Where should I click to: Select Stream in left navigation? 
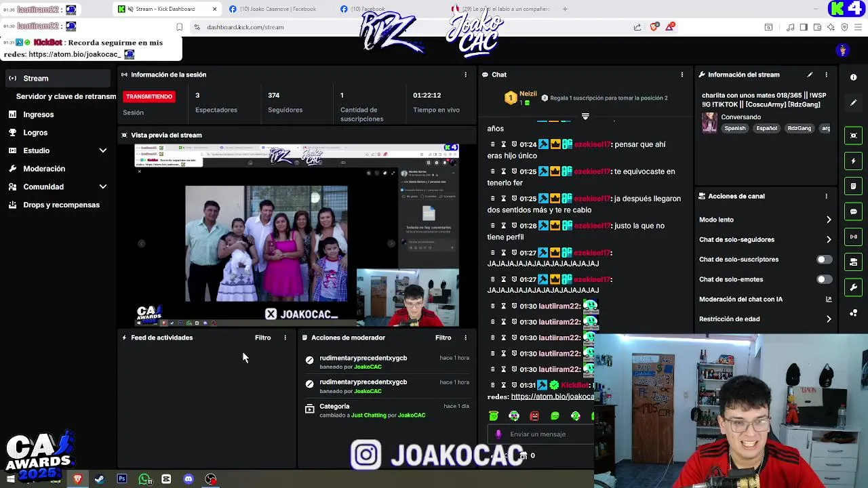(56, 79)
